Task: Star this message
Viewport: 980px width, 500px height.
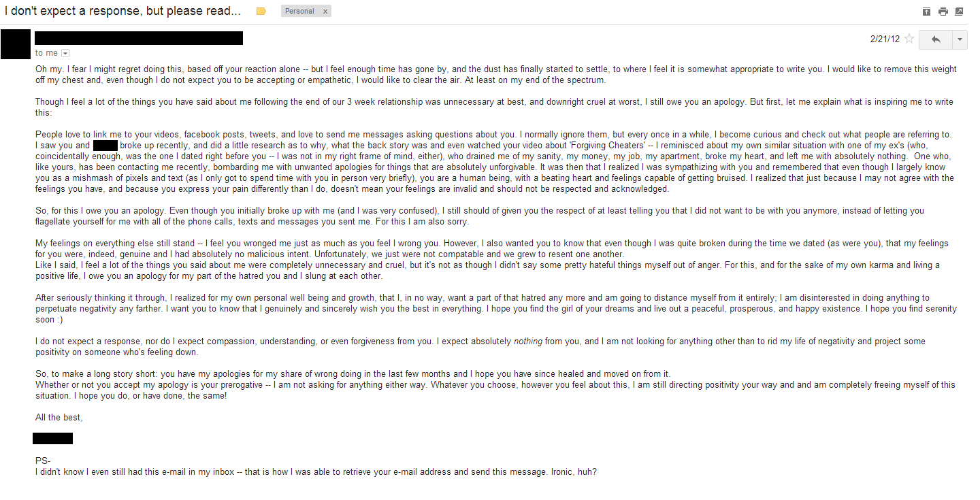Action: coord(909,39)
